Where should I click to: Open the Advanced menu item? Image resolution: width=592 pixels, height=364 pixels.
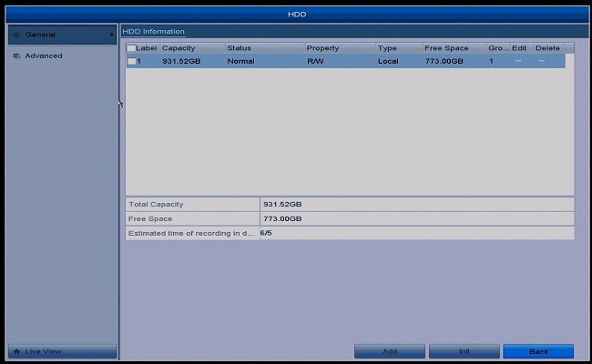point(44,56)
